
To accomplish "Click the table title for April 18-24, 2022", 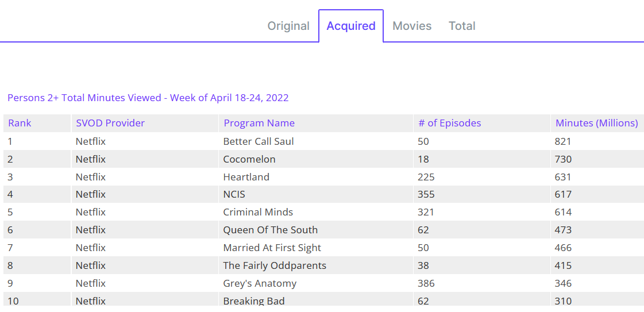I will tap(148, 98).
